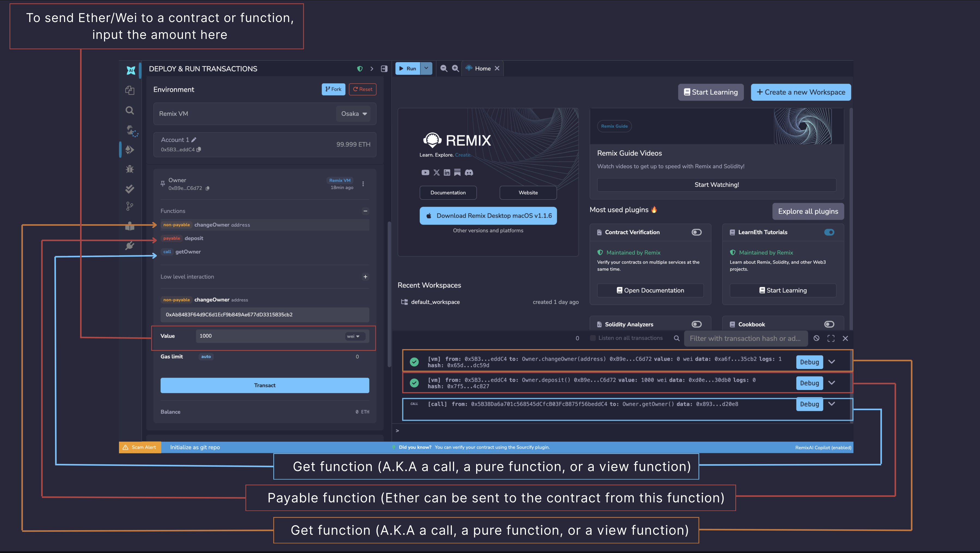
Task: Open Remix Discord icon
Action: 469,173
